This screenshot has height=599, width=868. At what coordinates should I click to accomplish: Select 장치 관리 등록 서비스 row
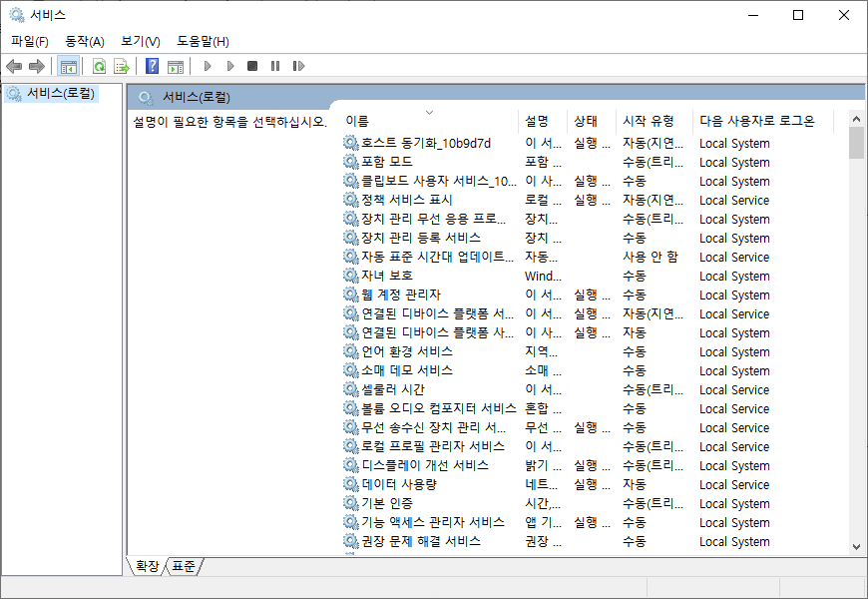point(588,238)
